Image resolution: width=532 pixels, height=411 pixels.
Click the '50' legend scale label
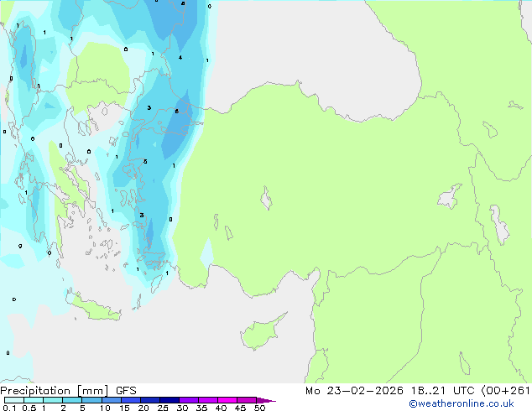(x=259, y=408)
